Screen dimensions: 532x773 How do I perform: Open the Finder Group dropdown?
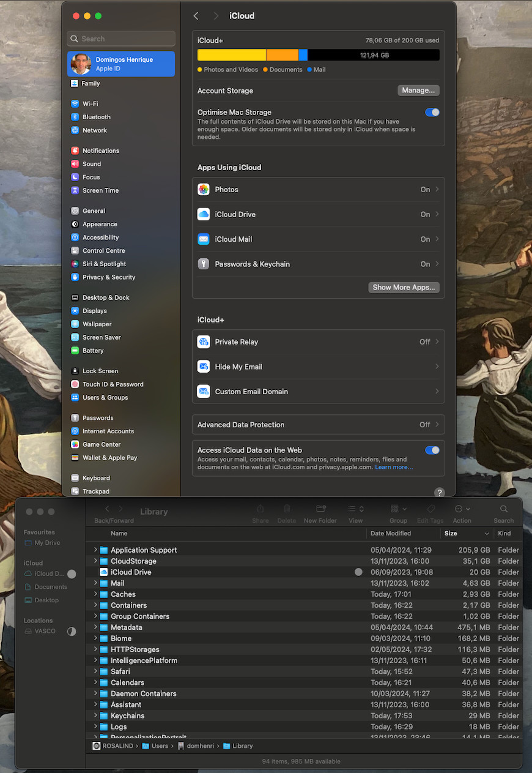398,509
